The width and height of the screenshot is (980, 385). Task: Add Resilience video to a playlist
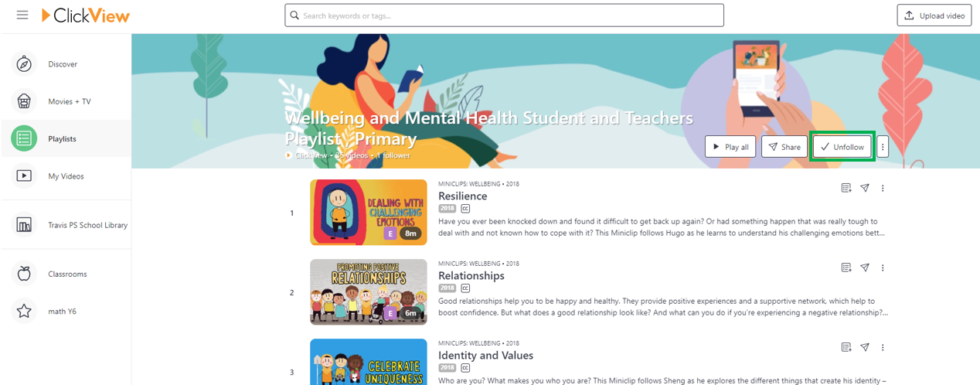846,188
